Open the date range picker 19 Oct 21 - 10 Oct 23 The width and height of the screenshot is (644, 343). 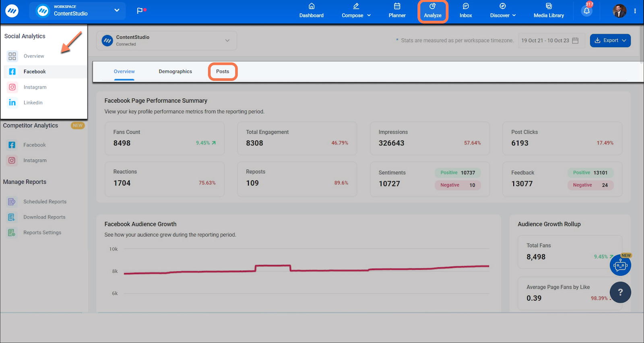point(551,41)
